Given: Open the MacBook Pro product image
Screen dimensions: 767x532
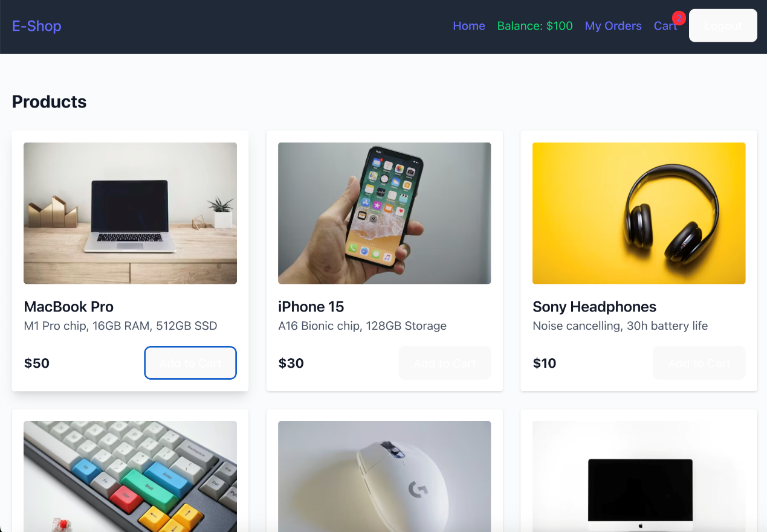Looking at the screenshot, I should (130, 213).
